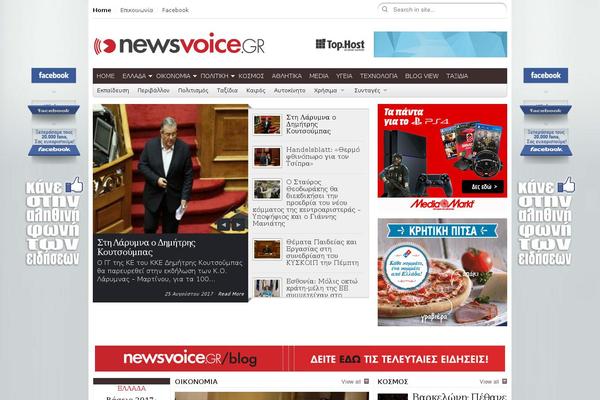Open the Handelsblatt article headline
Viewport: 600px width, 400px height.
click(x=323, y=156)
